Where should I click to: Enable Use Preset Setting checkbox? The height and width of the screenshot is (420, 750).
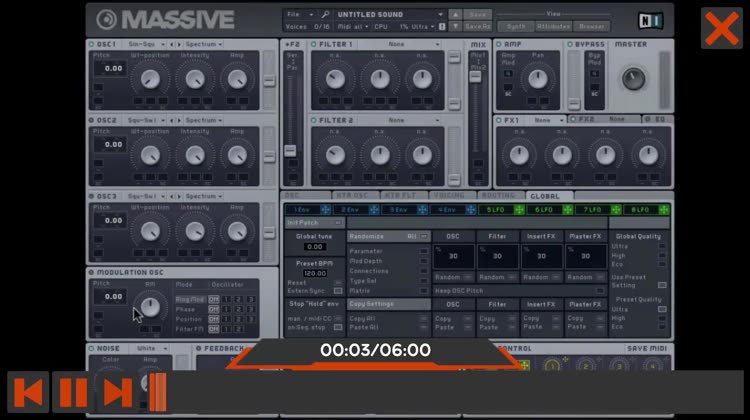pos(662,285)
